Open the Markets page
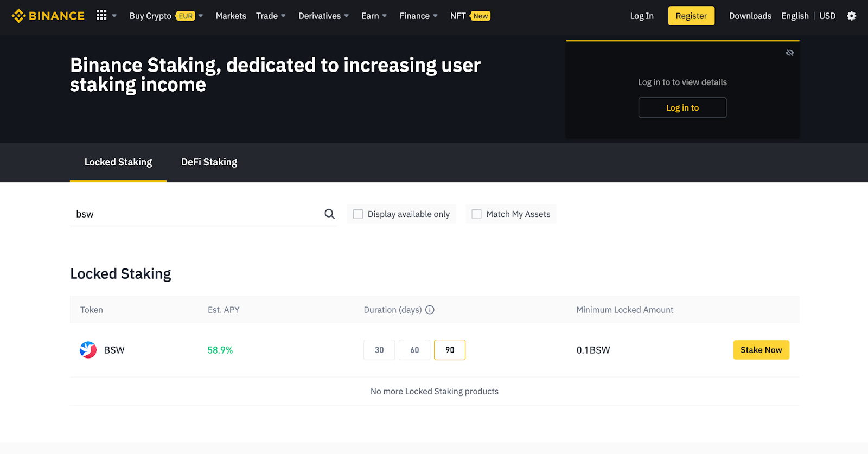 tap(231, 16)
